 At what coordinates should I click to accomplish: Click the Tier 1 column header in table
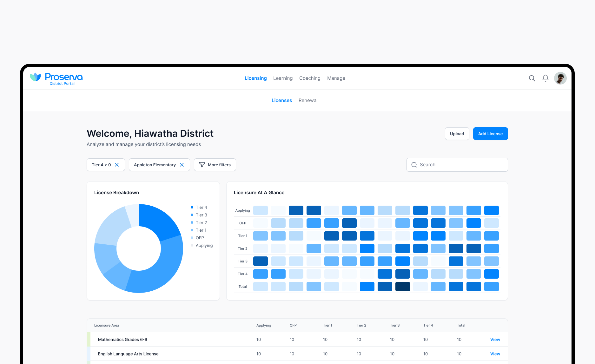[327, 325]
